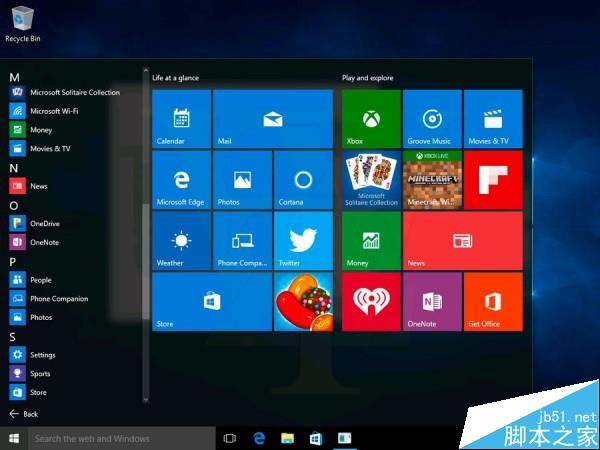The image size is (600, 450).
Task: Select Phone Companion in the app list
Action: coord(58,299)
